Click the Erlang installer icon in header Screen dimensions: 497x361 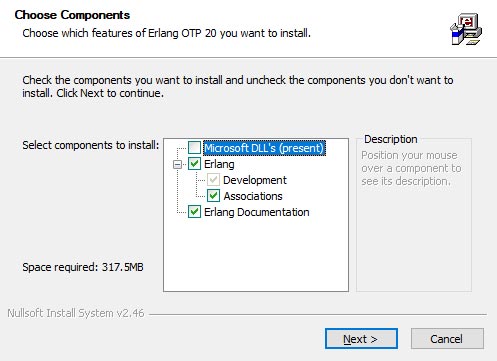coord(466,29)
